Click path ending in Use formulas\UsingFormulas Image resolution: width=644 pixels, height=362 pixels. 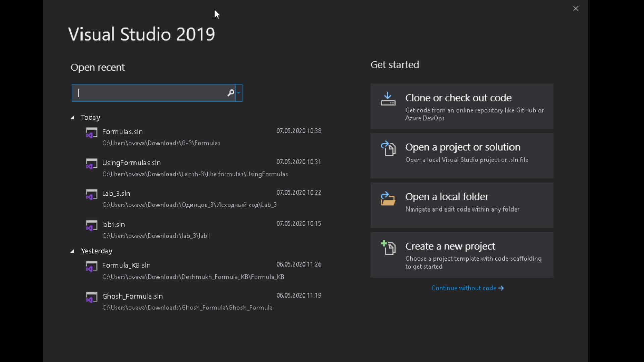point(195,174)
